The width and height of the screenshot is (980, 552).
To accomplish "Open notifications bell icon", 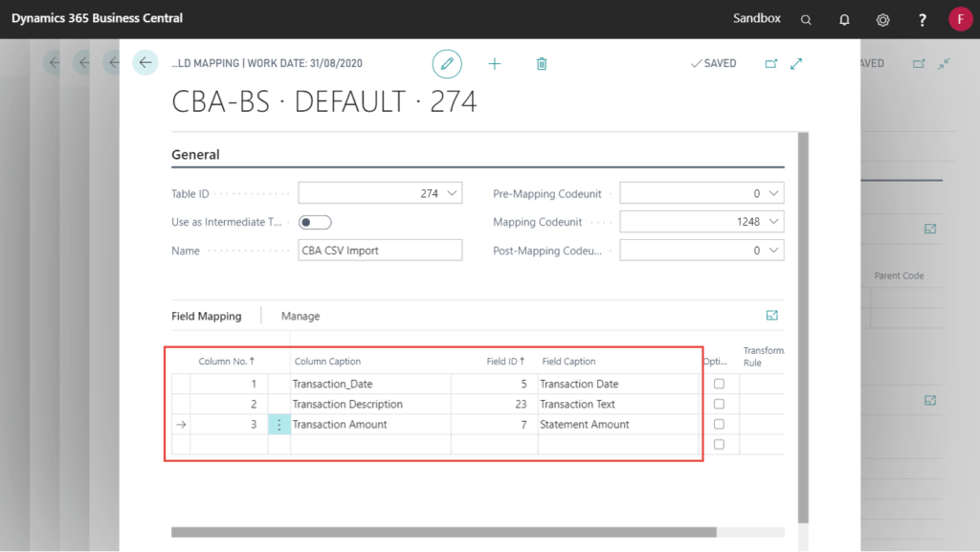I will [x=843, y=19].
